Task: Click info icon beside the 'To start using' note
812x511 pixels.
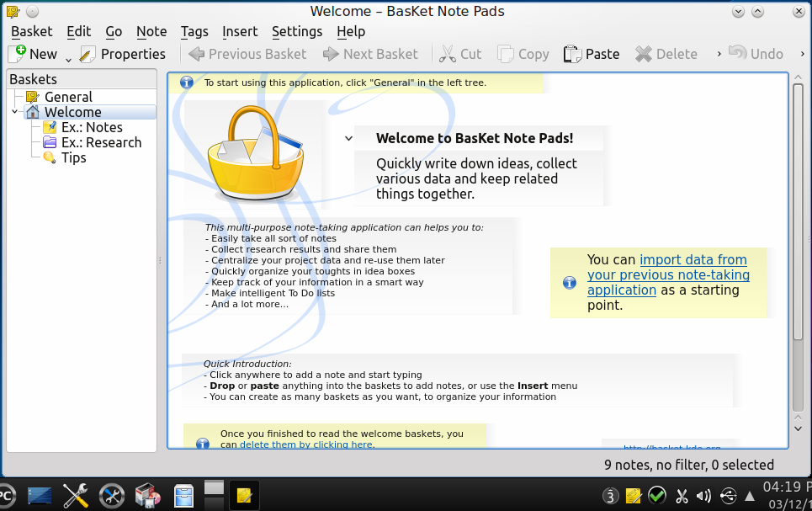Action: 187,83
